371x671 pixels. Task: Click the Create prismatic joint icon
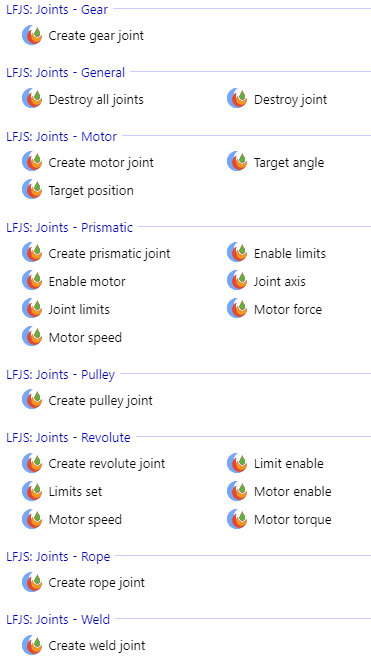(32, 253)
